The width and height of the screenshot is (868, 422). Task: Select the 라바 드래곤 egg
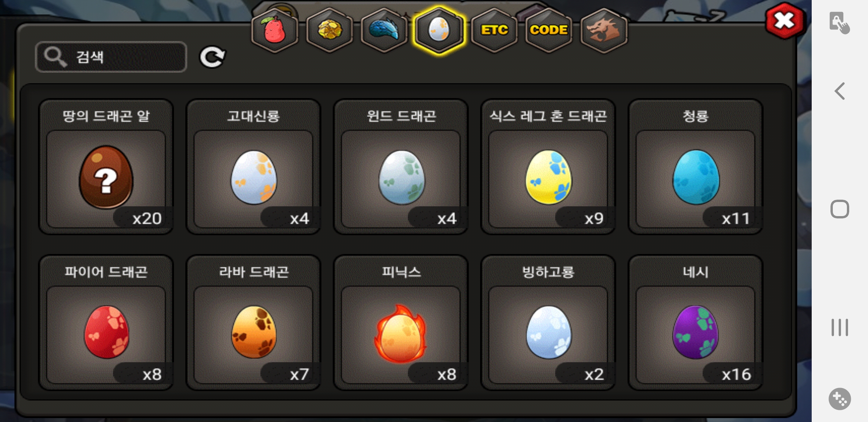[253, 323]
